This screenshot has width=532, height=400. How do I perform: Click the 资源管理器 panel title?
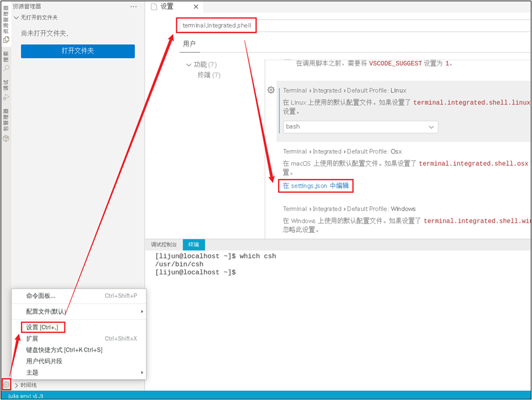coord(27,7)
